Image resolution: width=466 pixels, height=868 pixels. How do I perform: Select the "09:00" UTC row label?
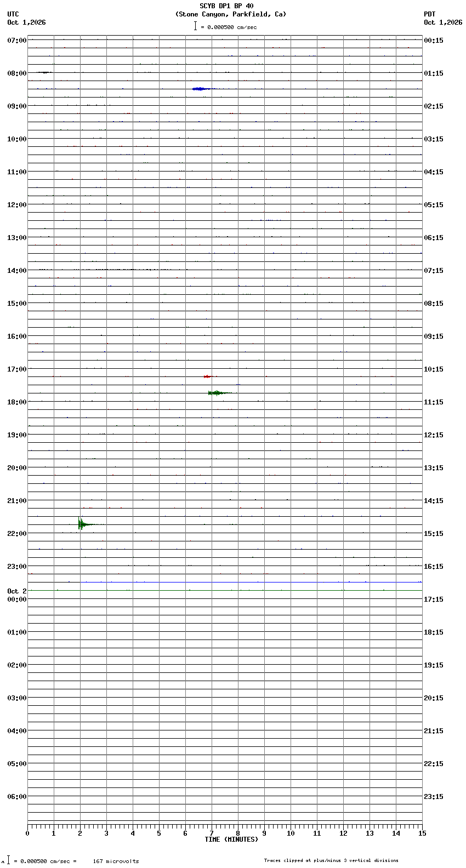pos(17,106)
